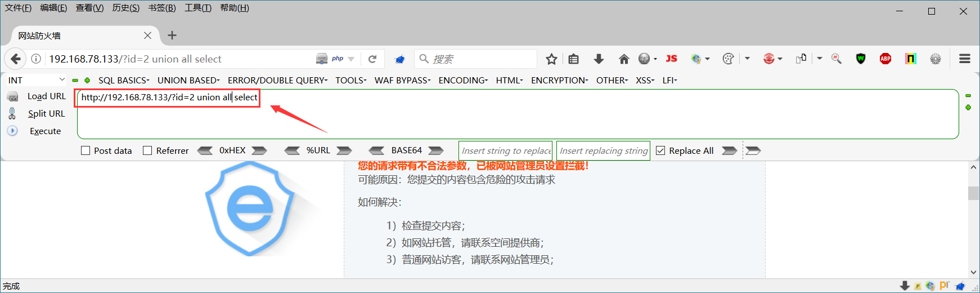Open the downloads arrow icon

click(599, 59)
